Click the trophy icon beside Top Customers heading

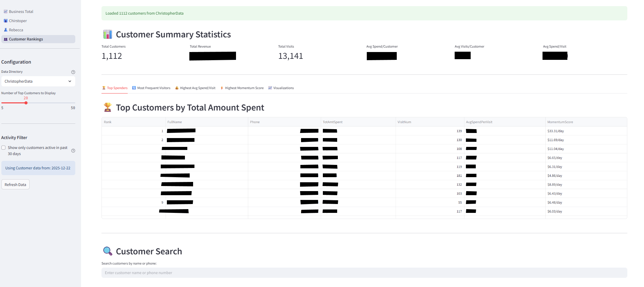pyautogui.click(x=108, y=107)
